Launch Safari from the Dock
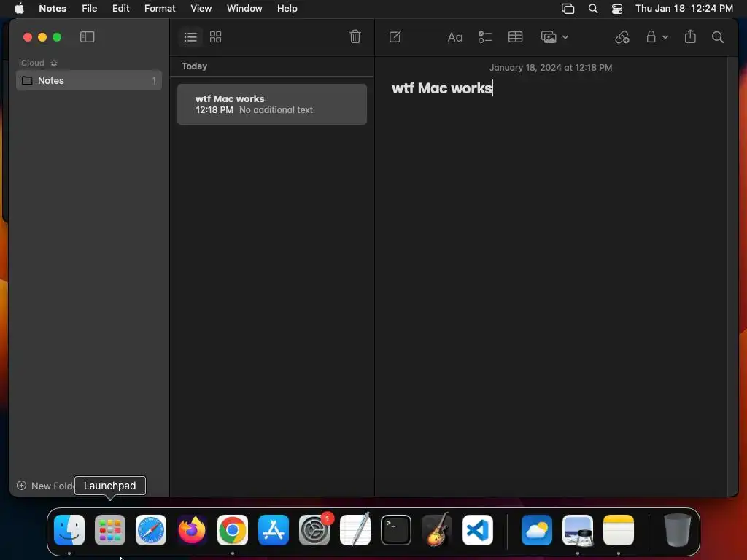The height and width of the screenshot is (560, 747). click(151, 530)
